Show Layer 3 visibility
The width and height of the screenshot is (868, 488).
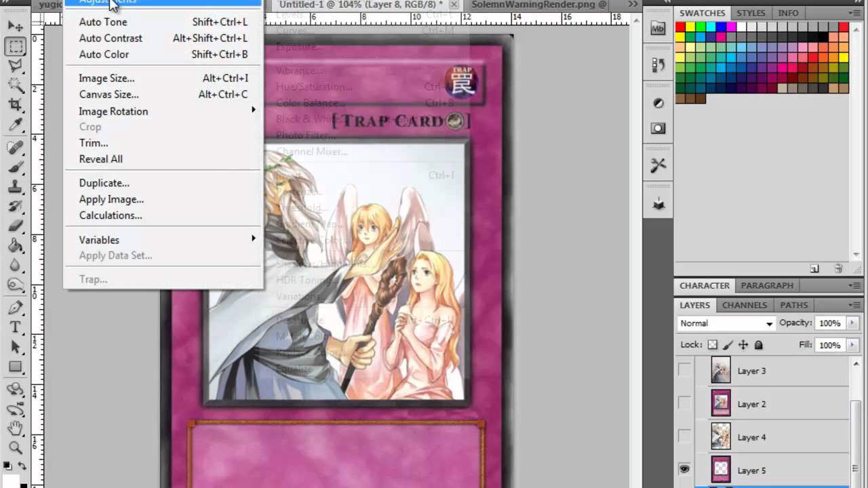(684, 370)
